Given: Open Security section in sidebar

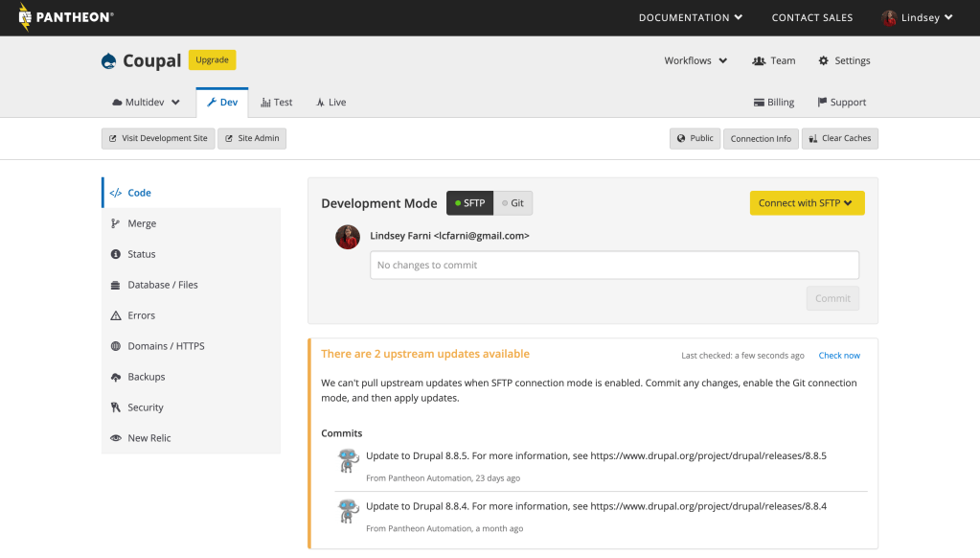Looking at the screenshot, I should (145, 407).
